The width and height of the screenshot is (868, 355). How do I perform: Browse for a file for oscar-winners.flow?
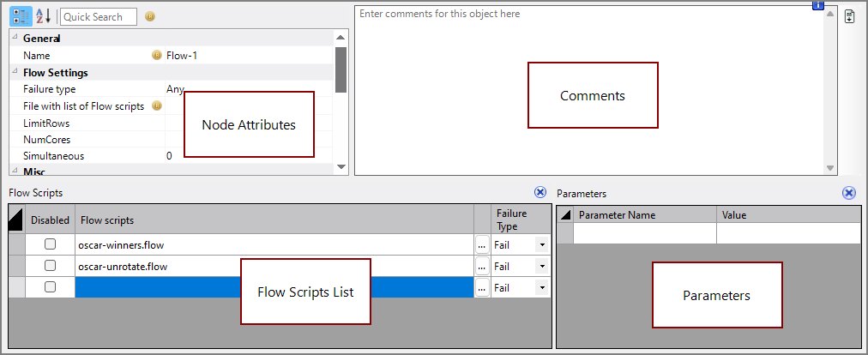[482, 244]
